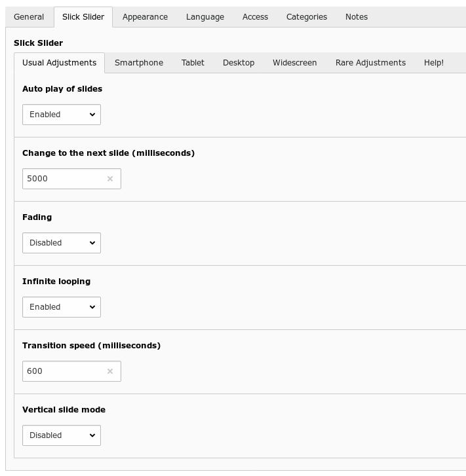Select the Slick Slider tab
Image resolution: width=466 pixels, height=476 pixels.
coord(83,17)
